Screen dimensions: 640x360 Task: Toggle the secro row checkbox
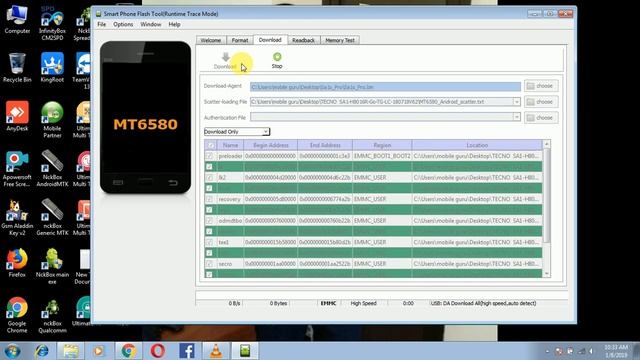(x=209, y=264)
